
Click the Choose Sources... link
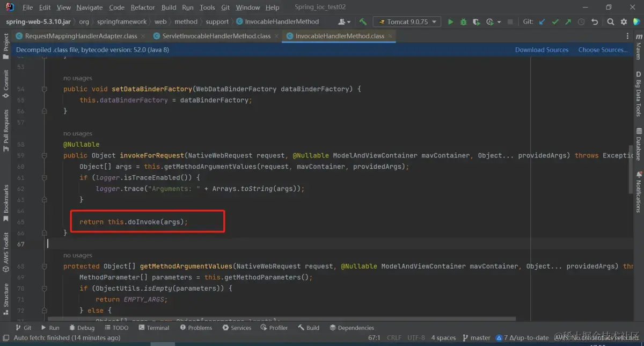tap(603, 50)
